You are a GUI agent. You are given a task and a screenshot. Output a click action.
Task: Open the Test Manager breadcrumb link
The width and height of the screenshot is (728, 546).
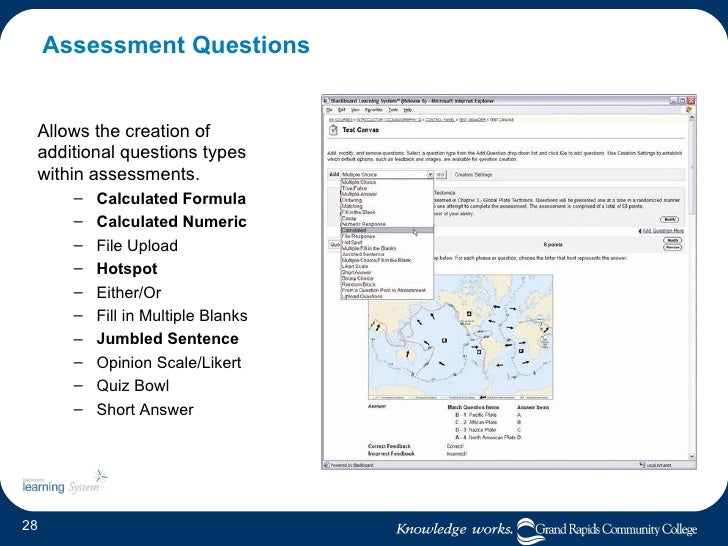tap(472, 120)
